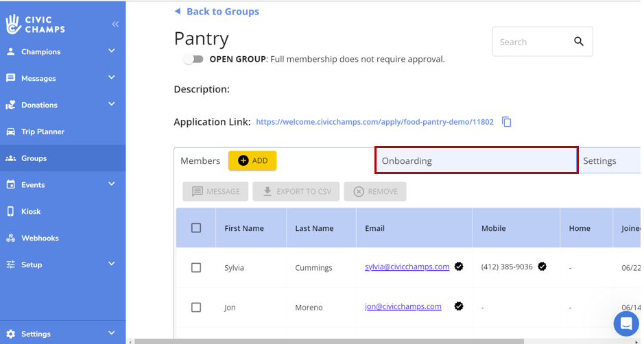Click into the Search input field

click(x=531, y=42)
